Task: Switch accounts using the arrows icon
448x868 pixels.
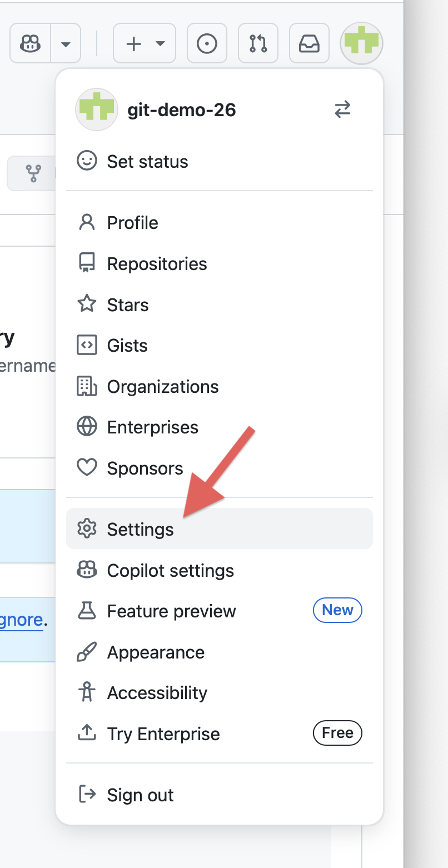Action: [x=343, y=109]
